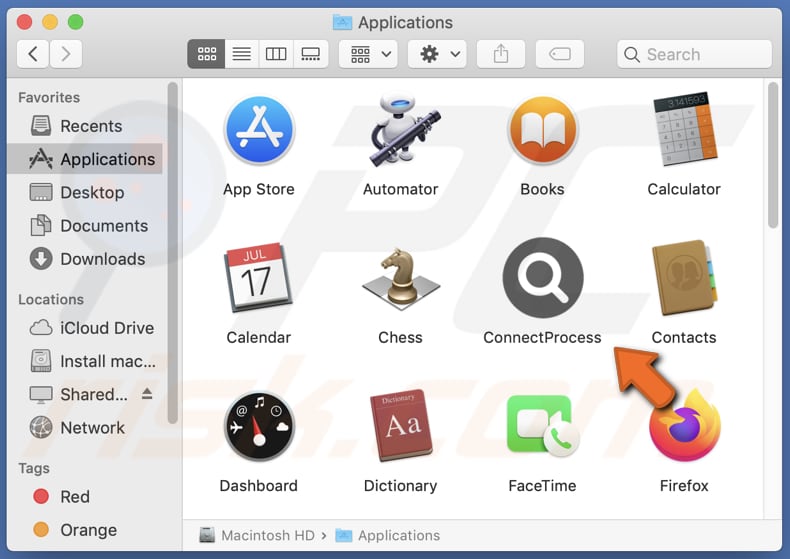This screenshot has height=559, width=790.
Task: Select the Firefox browser icon
Action: click(685, 426)
